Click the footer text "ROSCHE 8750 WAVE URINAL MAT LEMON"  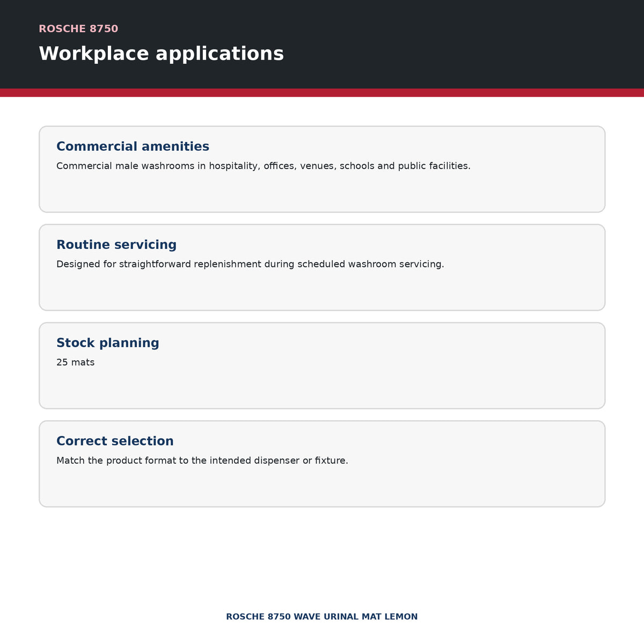pos(322,617)
